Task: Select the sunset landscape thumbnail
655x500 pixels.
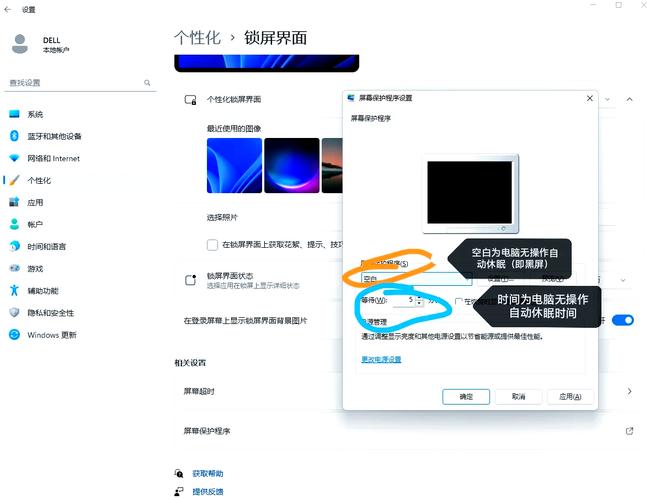Action: [332, 165]
